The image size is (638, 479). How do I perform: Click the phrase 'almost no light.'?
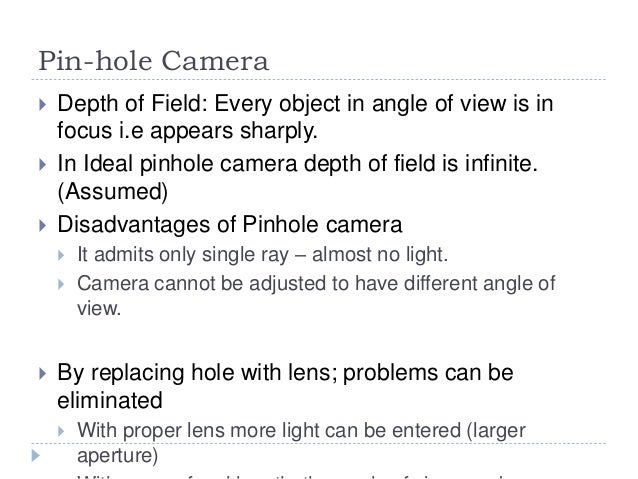coord(380,255)
